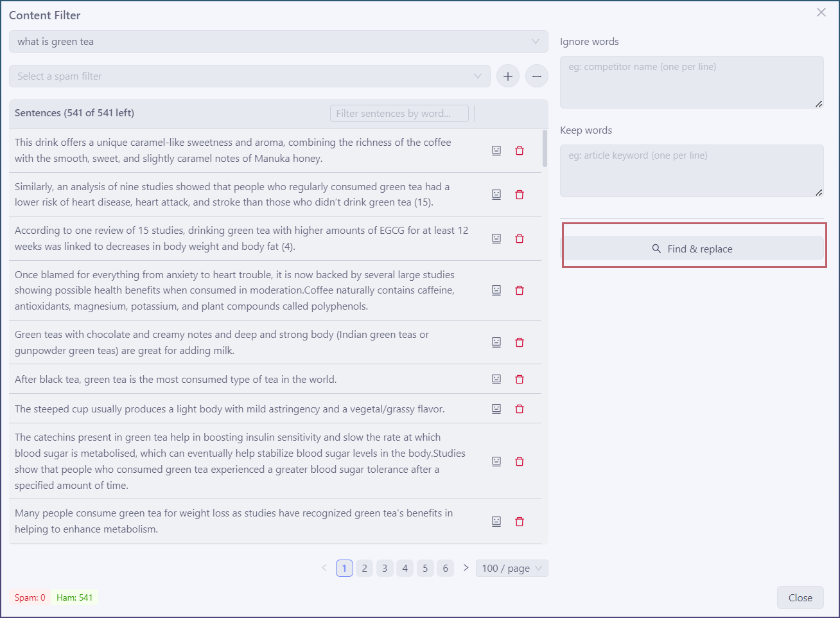
Task: Click the 'This drink offers a unique' sentence
Action: pos(232,150)
